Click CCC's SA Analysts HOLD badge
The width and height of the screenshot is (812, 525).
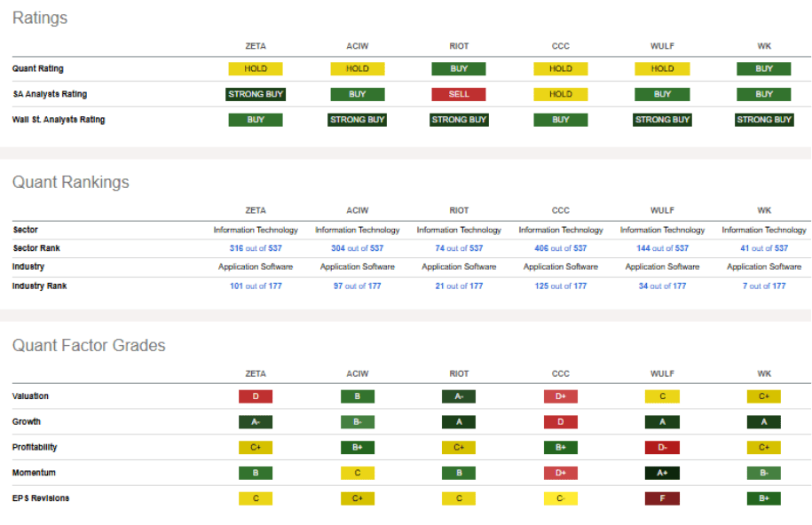click(x=560, y=94)
